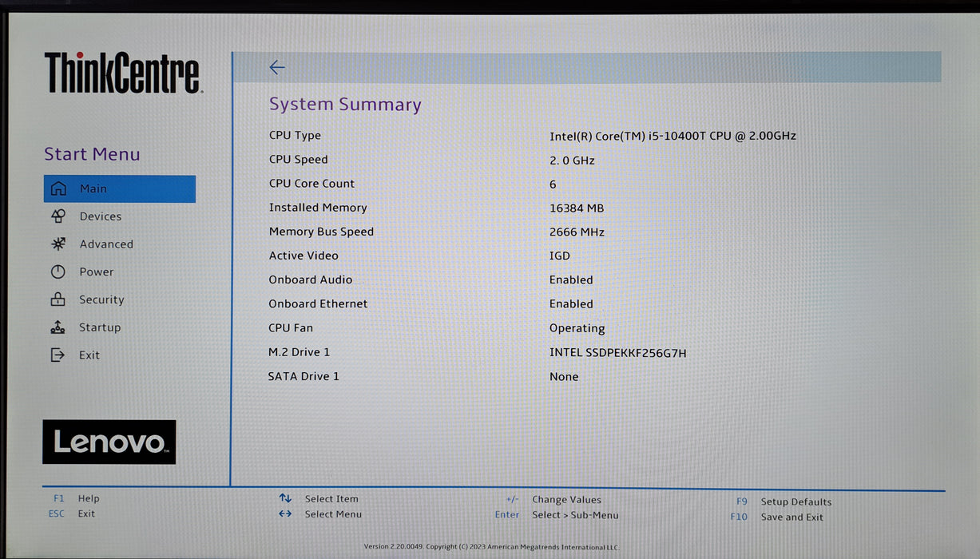Viewport: 980px width, 559px height.
Task: Click the Devices icon in sidebar
Action: tap(58, 216)
